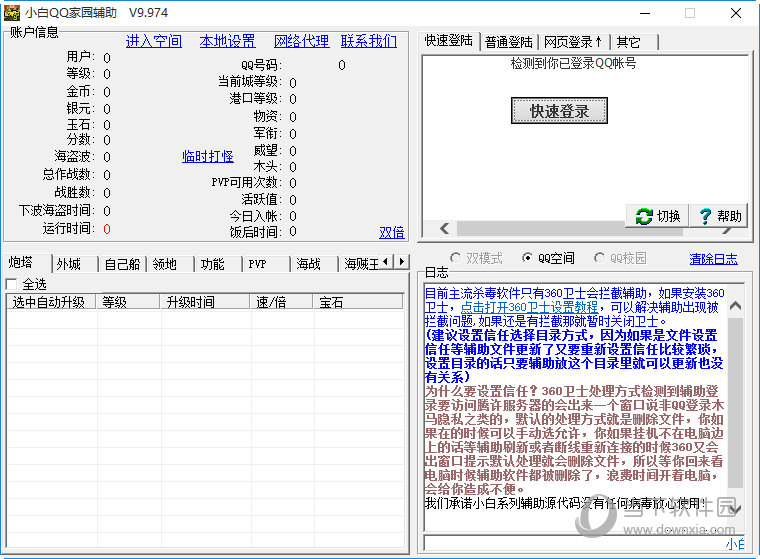760x559 pixels.
Task: Click the 海盗波 label
Action: tap(75, 156)
